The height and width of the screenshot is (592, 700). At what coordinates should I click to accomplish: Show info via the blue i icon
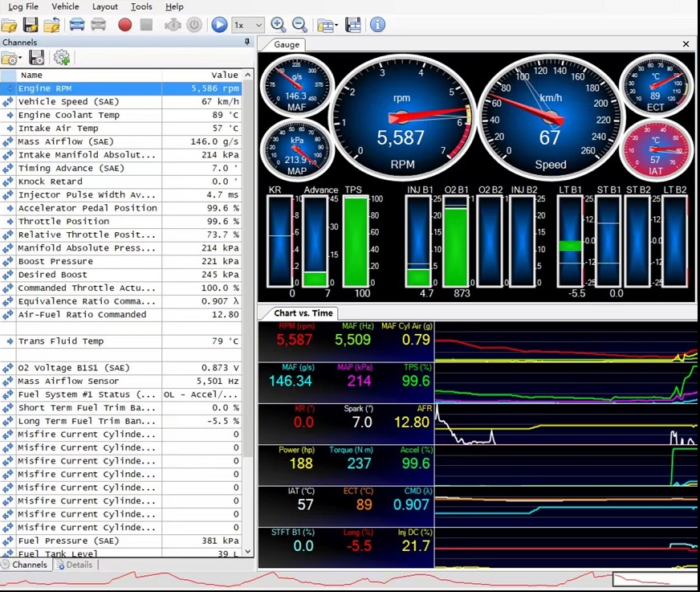point(377,25)
